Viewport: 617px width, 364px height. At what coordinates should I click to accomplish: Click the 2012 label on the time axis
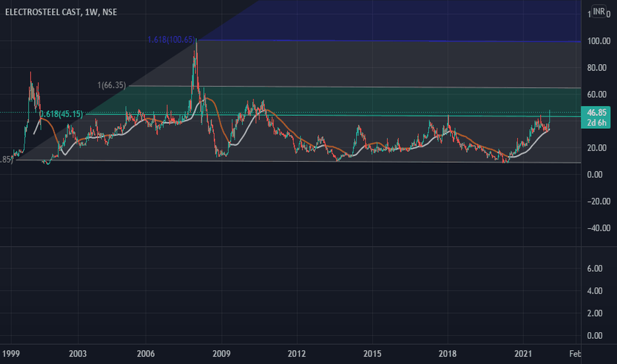pos(297,354)
